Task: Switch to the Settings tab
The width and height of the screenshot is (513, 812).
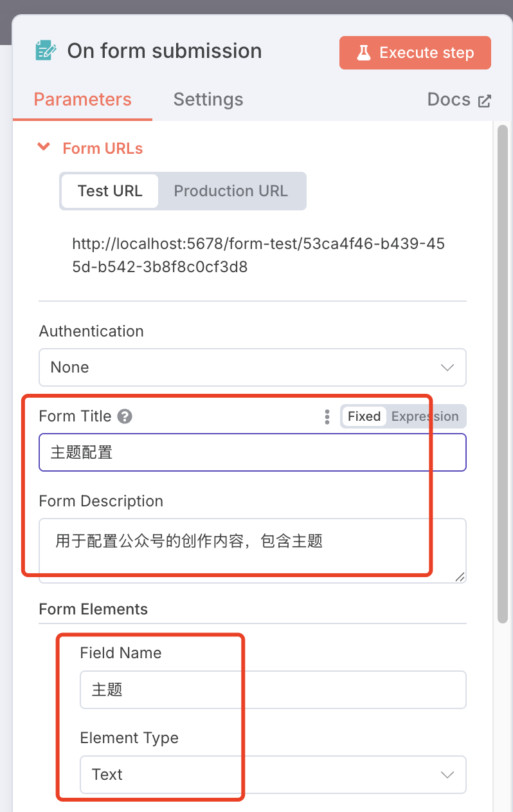Action: [x=208, y=100]
